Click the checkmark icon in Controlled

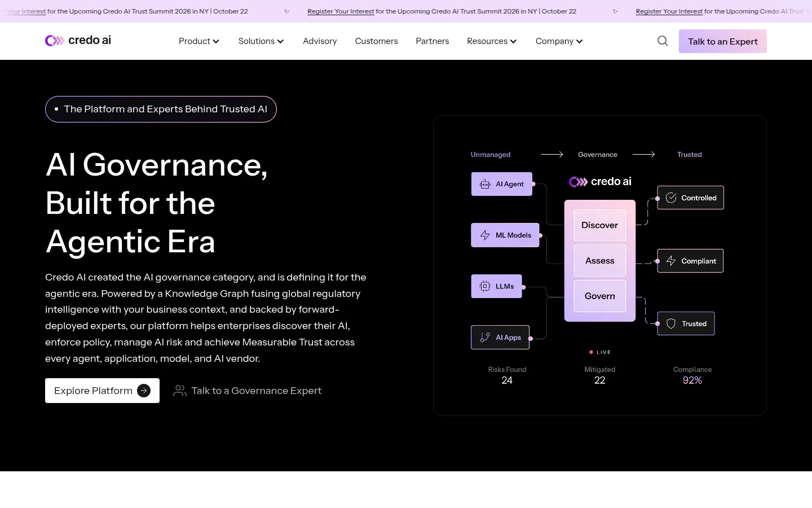click(x=671, y=198)
